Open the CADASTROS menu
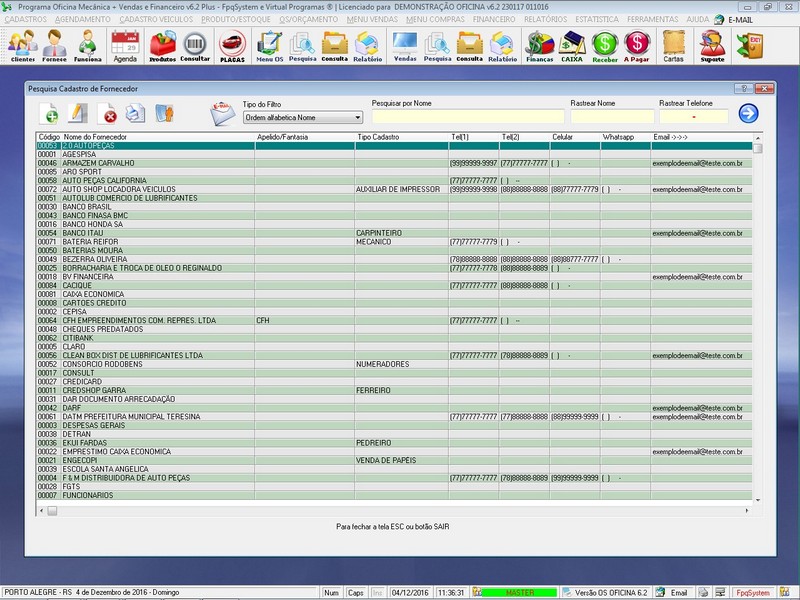 click(26, 19)
